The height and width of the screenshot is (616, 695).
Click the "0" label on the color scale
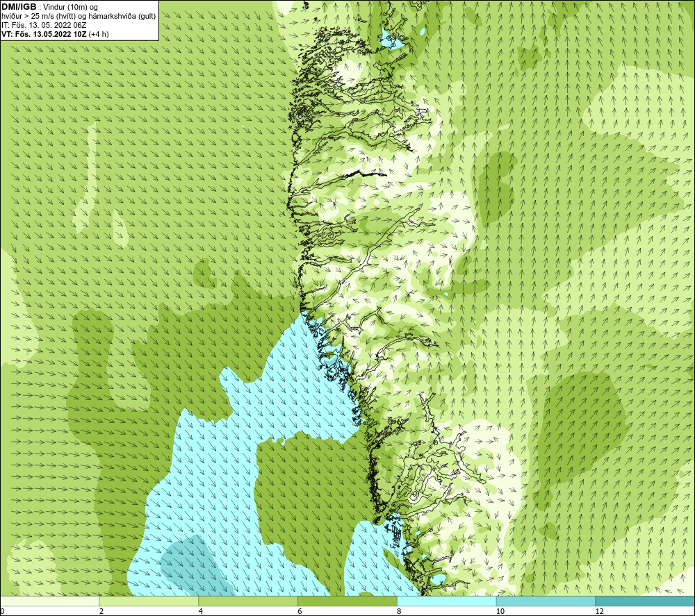click(2, 611)
